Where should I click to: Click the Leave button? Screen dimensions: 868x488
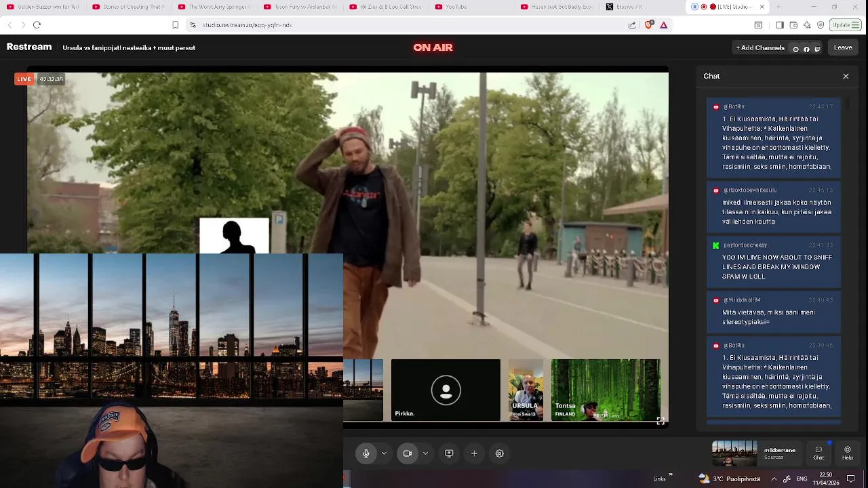coord(843,47)
